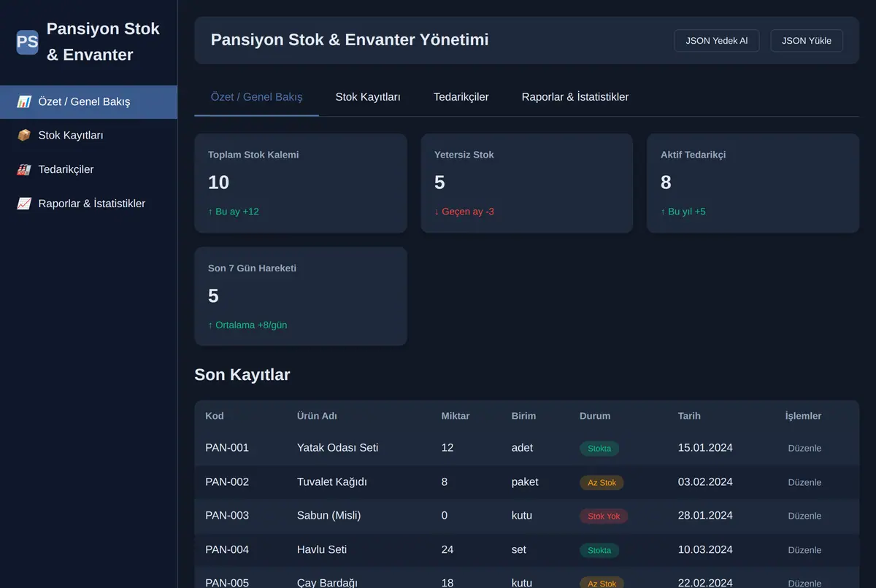Click the Yetersiz Stok card
This screenshot has height=588, width=876.
[x=527, y=183]
